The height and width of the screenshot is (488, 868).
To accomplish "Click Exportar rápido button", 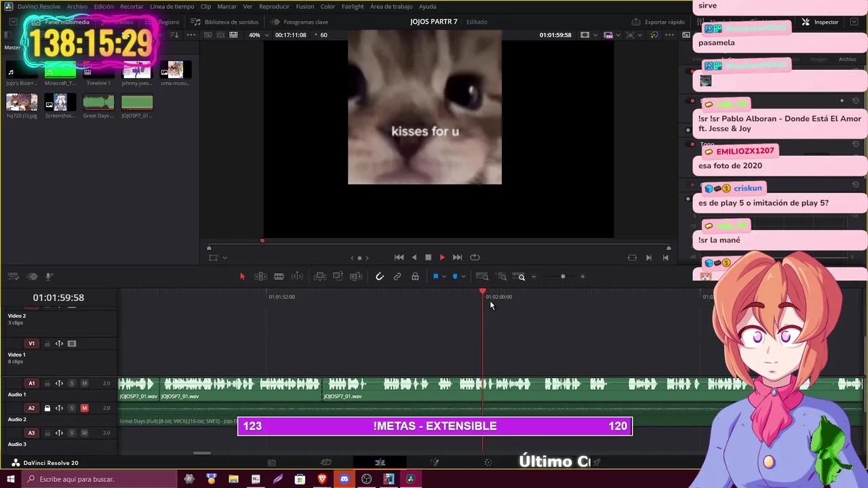I will click(x=658, y=22).
